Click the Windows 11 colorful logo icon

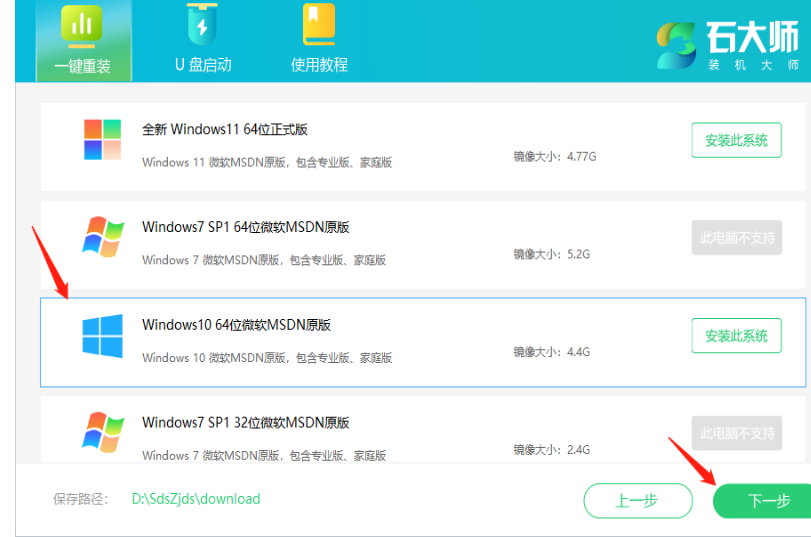(x=102, y=140)
